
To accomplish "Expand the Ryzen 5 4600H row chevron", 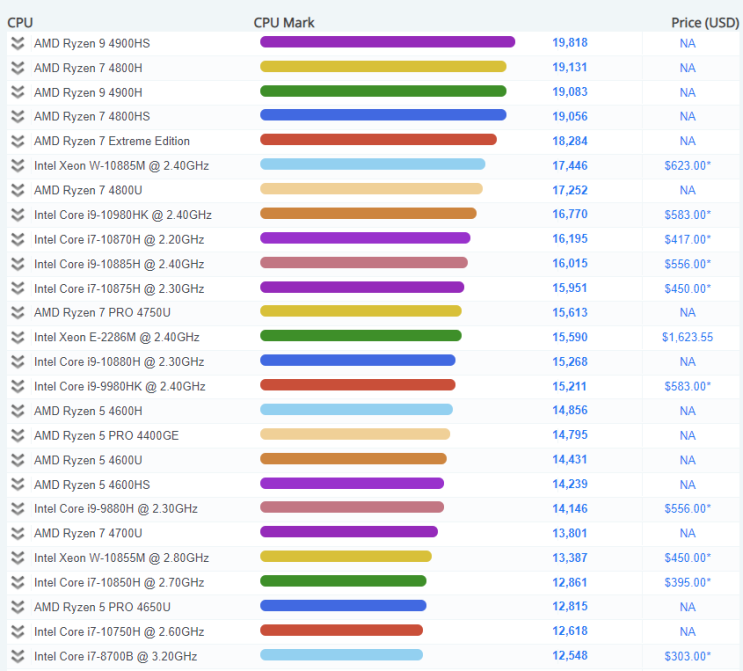I will [18, 411].
